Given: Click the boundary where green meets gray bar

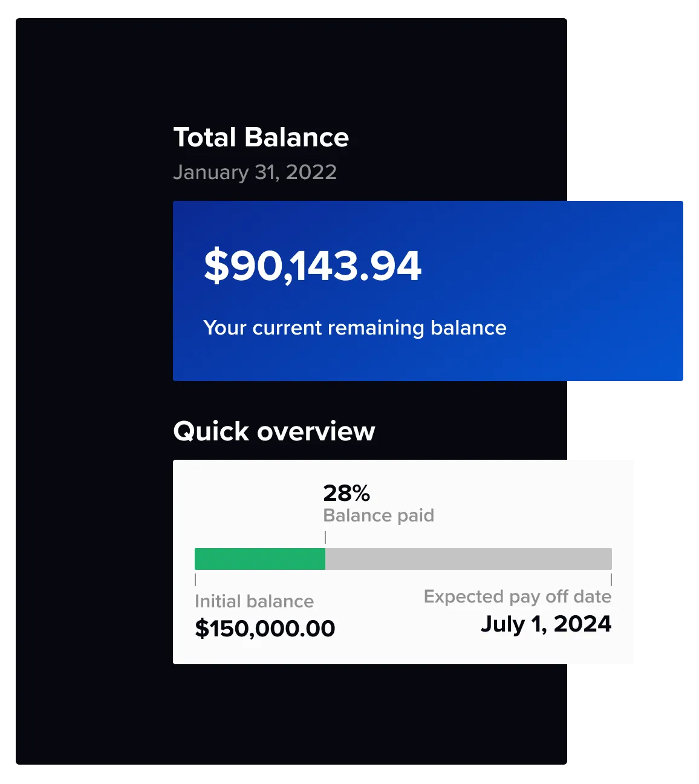Looking at the screenshot, I should [325, 559].
